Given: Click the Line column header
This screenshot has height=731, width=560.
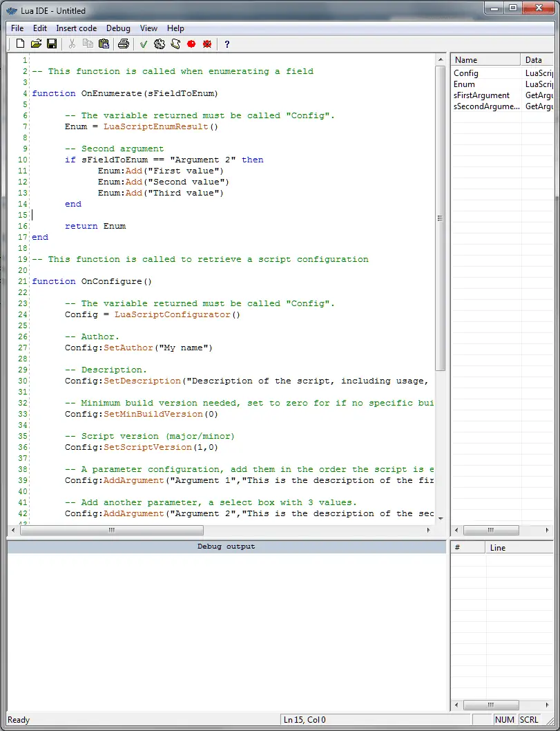Looking at the screenshot, I should (x=519, y=547).
